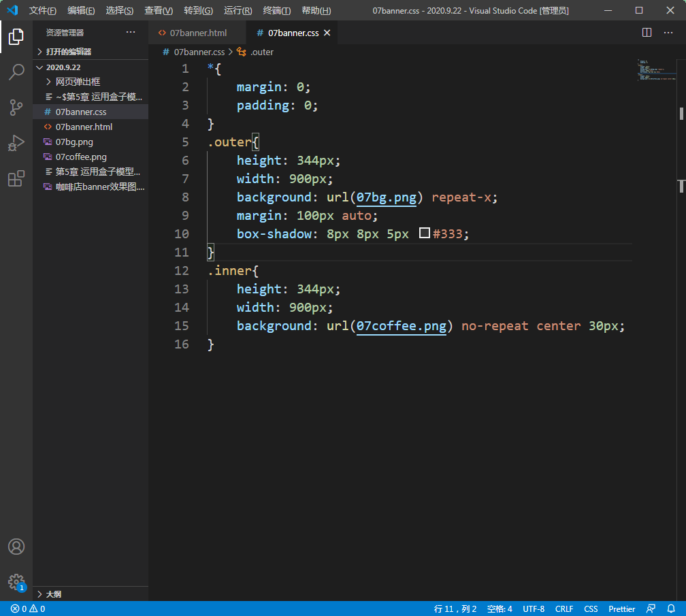The height and width of the screenshot is (616, 686).
Task: Open the editor more actions ellipsis
Action: click(668, 33)
